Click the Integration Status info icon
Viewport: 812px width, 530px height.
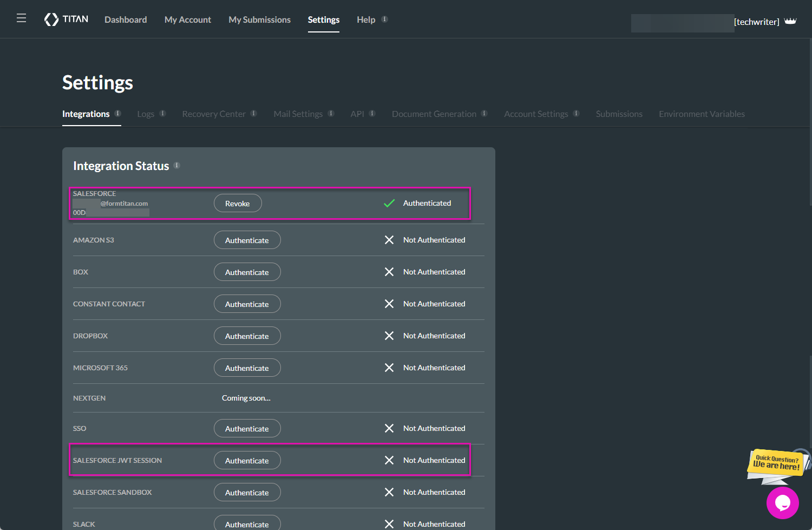(x=176, y=165)
